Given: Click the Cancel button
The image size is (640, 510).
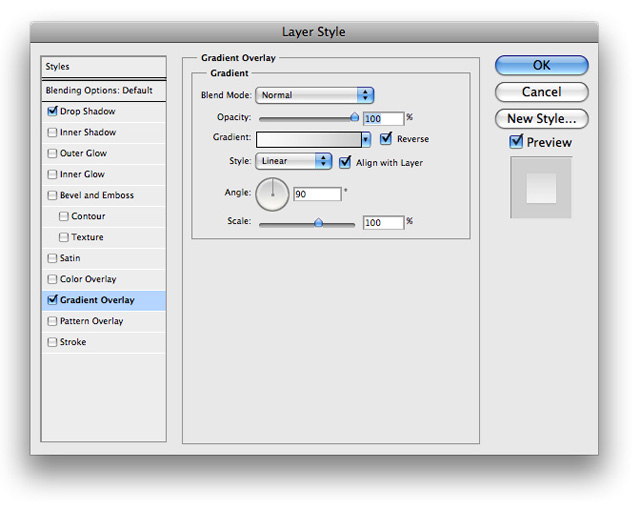Looking at the screenshot, I should tap(541, 92).
